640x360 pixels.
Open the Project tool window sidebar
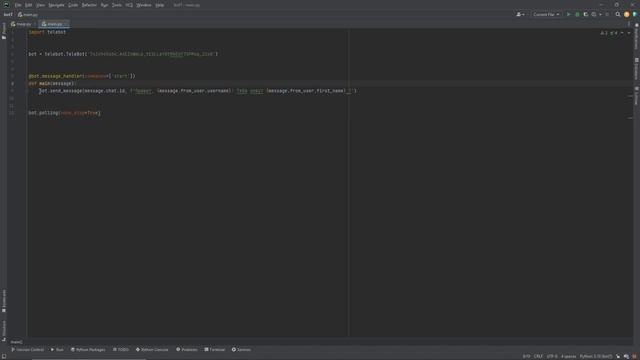(4, 31)
